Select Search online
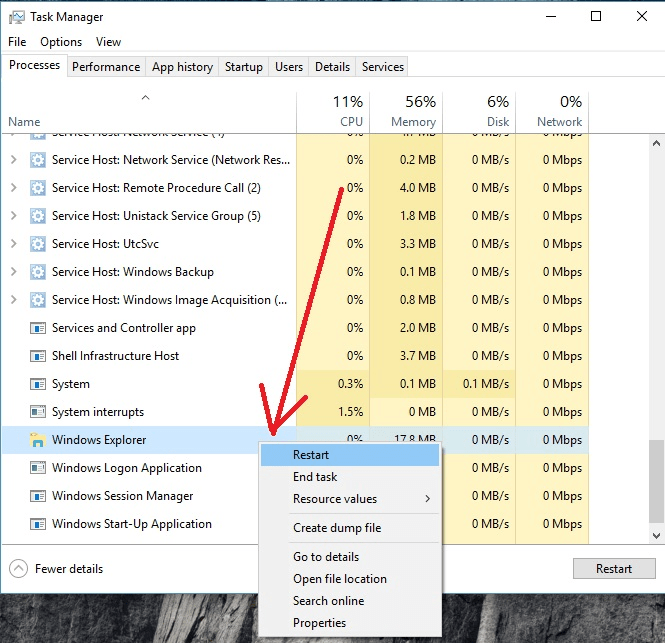Viewport: 665px width, 643px height. pos(350,601)
